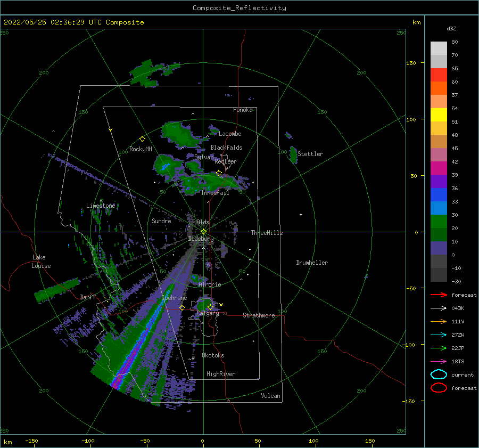Viewport: 479px width, 448px height.
Task: Click the Didsbury town label
Action: coord(201,239)
